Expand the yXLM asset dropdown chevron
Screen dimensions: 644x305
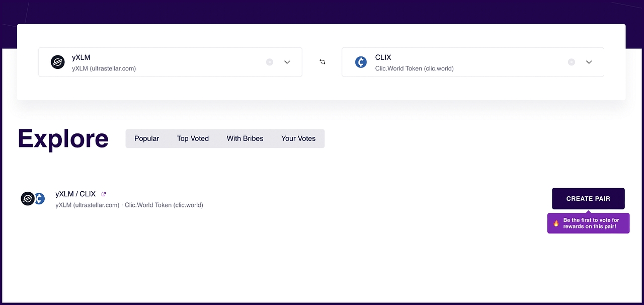(287, 62)
